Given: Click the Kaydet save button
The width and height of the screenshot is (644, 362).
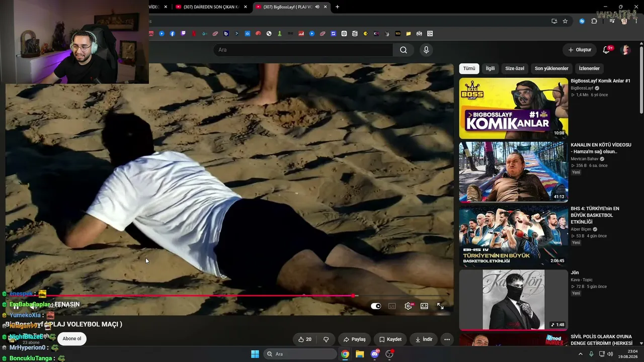Looking at the screenshot, I should point(390,339).
